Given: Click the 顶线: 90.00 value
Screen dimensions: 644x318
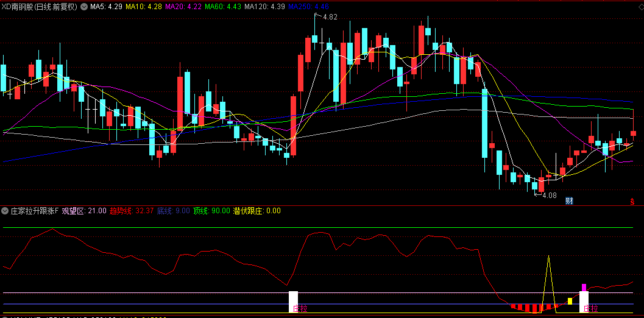Looking at the screenshot, I should pyautogui.click(x=211, y=211).
